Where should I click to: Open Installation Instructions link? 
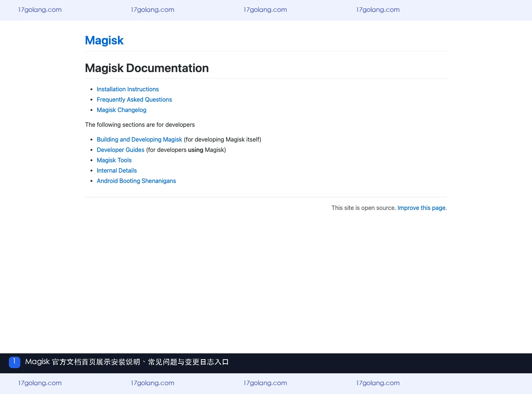[128, 89]
